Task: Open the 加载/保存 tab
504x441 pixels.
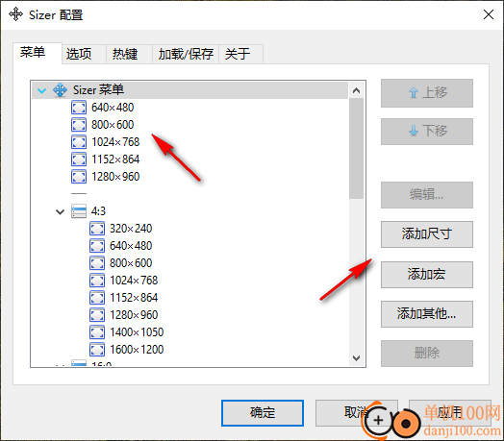Action: point(186,54)
